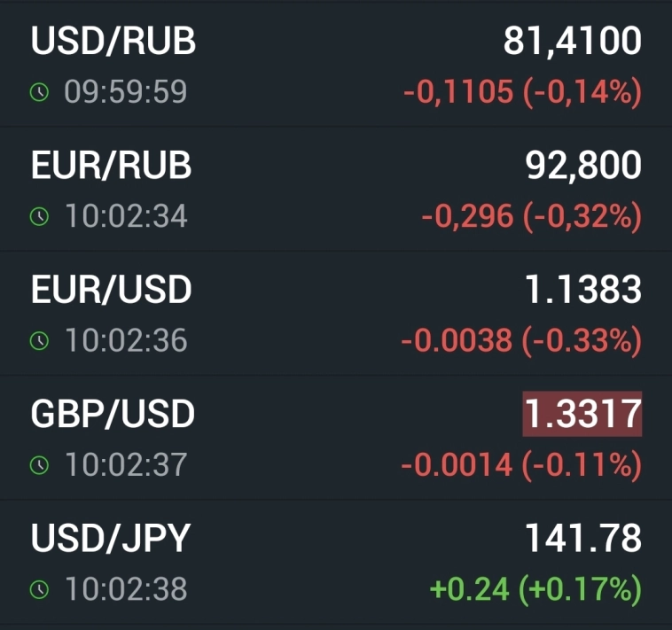
Task: Click the clock icon under EUR/RUB
Action: click(x=39, y=216)
